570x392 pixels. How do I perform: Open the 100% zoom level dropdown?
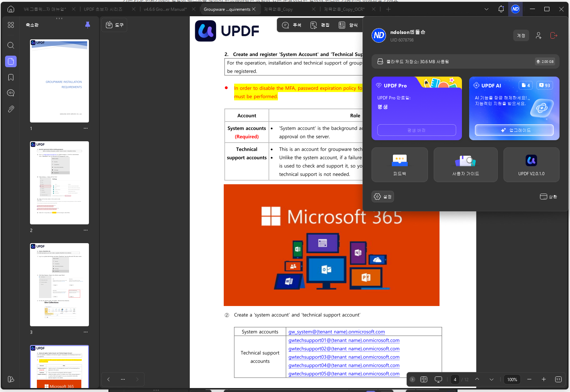pos(512,379)
